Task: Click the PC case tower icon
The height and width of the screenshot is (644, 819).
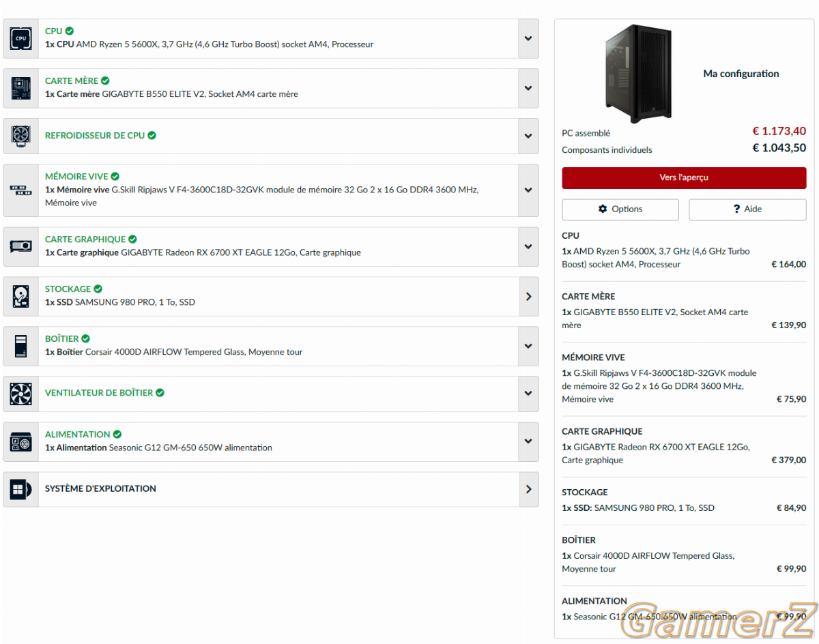Action: point(20,346)
